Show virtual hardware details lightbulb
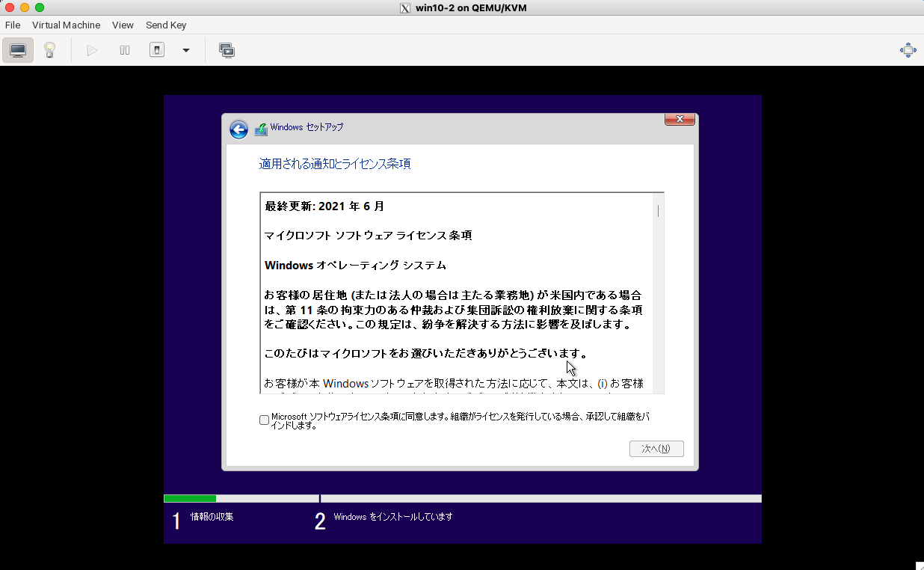This screenshot has width=924, height=570. click(49, 50)
